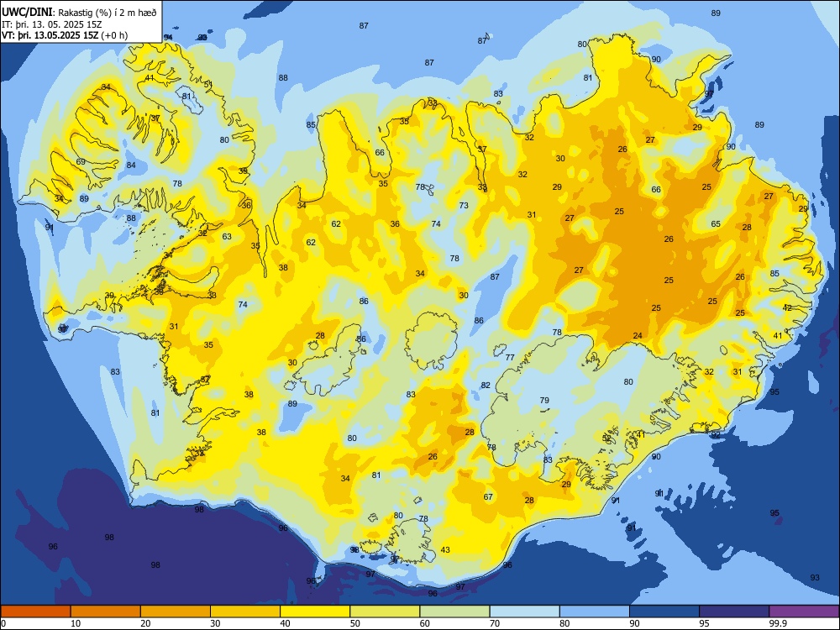The image size is (840, 630).
Task: Click the '20' legend tick label
Action: (x=145, y=623)
